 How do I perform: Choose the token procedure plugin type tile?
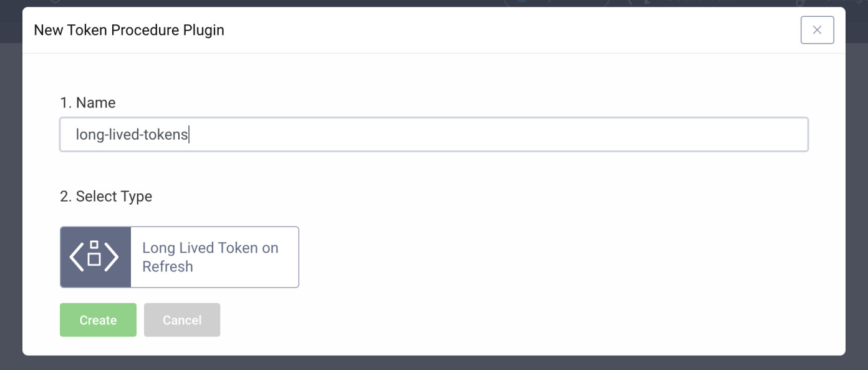[x=179, y=256]
